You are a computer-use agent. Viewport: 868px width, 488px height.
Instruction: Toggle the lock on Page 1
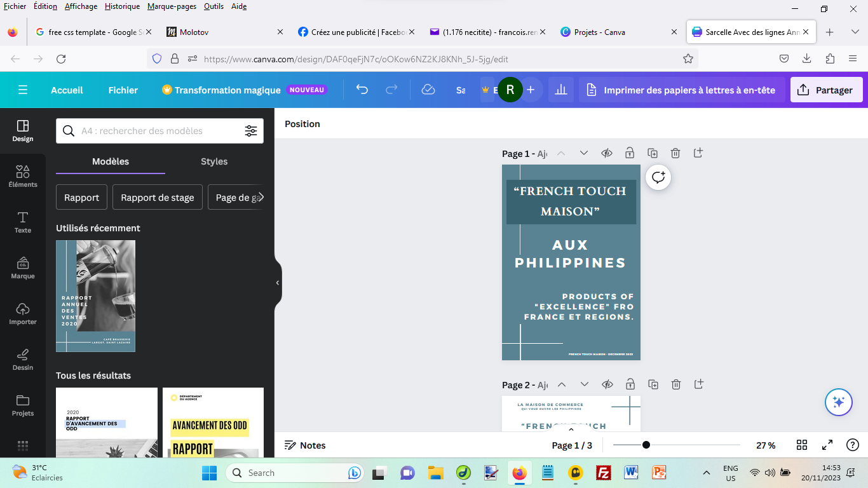630,153
